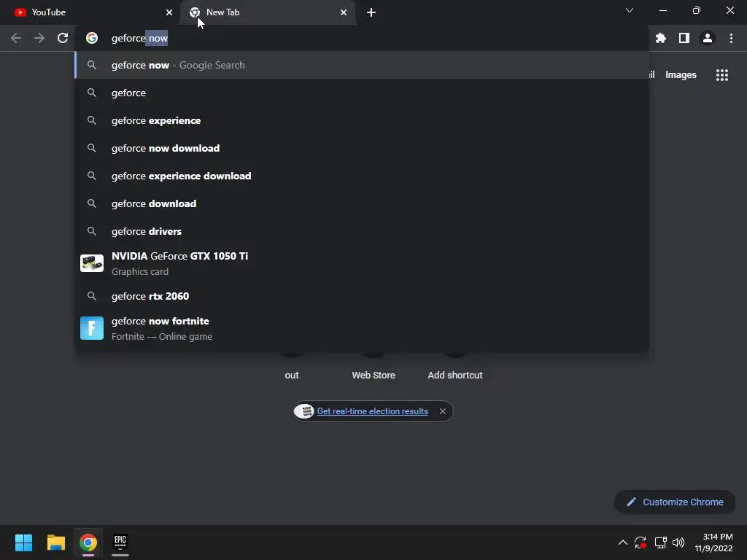Dismiss the election results promo
The image size is (747, 560).
coord(443,411)
